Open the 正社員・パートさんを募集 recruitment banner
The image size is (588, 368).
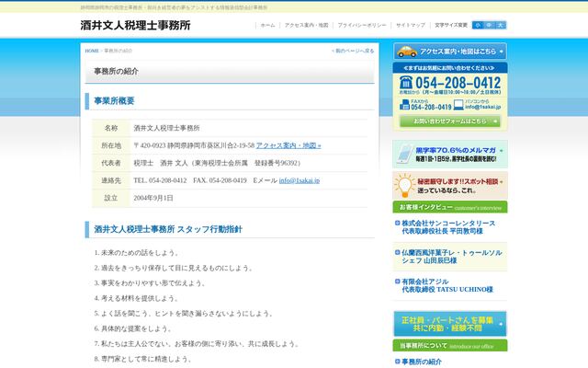(450, 324)
